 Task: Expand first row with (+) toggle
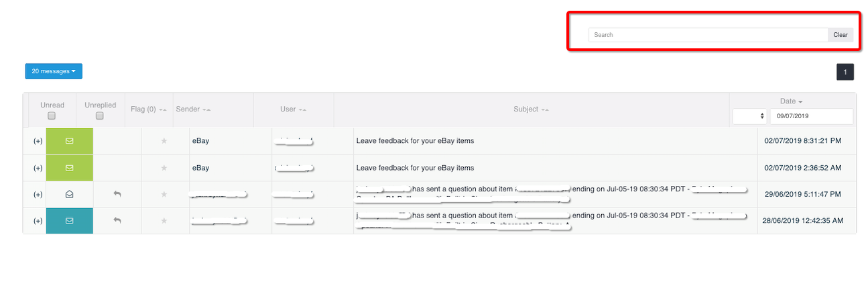[38, 141]
